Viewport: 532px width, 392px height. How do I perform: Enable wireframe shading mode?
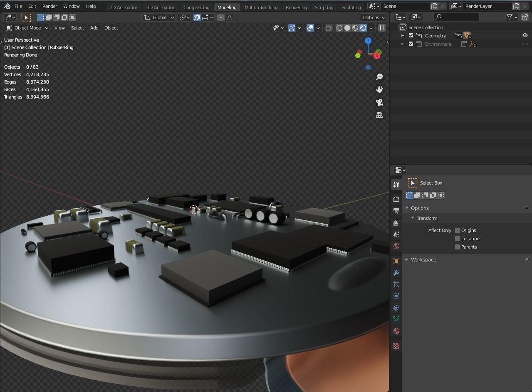[339, 28]
